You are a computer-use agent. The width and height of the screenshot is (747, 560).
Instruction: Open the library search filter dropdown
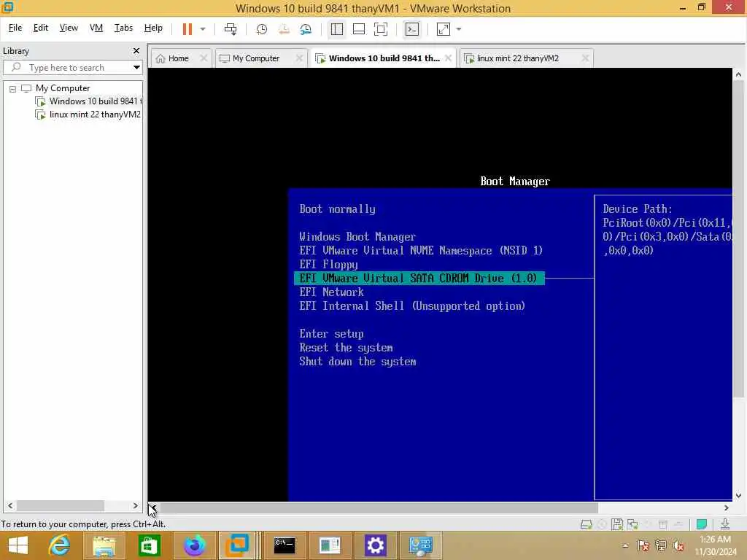click(x=136, y=67)
